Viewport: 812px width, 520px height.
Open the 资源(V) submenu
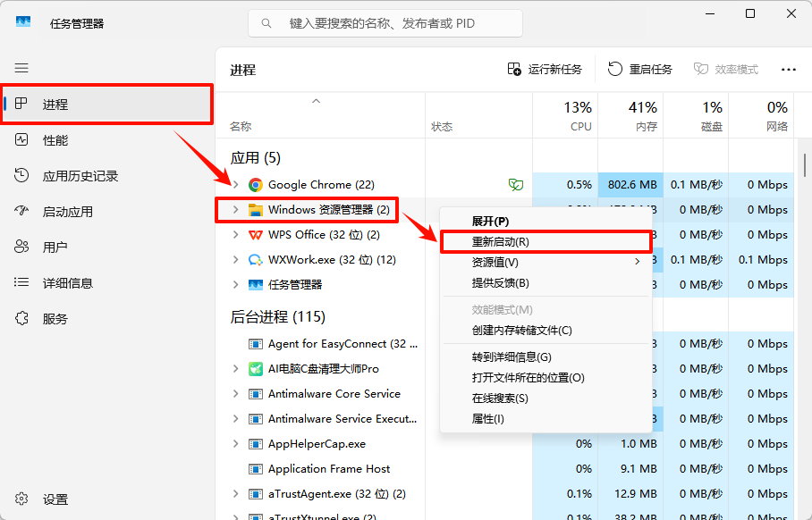tap(535, 263)
